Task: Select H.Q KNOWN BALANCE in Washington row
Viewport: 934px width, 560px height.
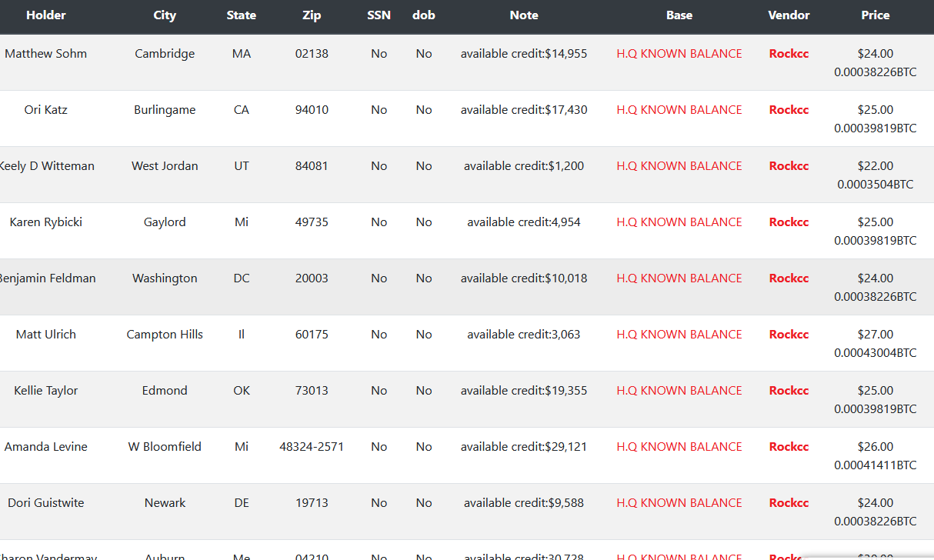Action: pyautogui.click(x=679, y=278)
